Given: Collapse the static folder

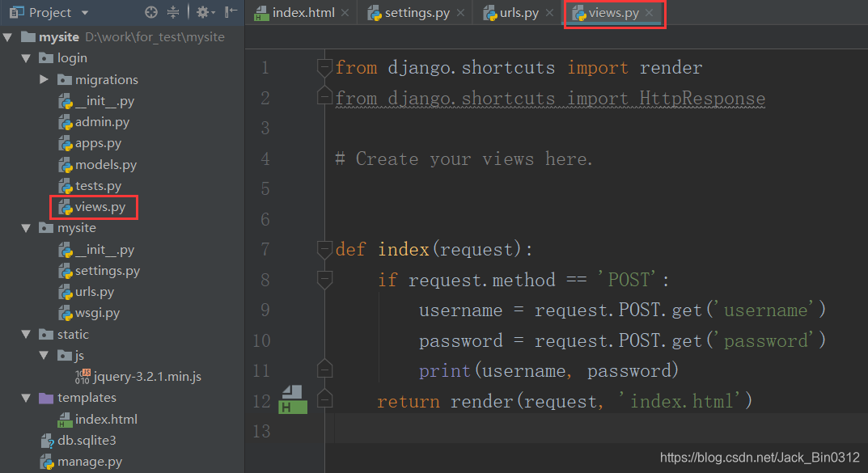Looking at the screenshot, I should pos(26,334).
